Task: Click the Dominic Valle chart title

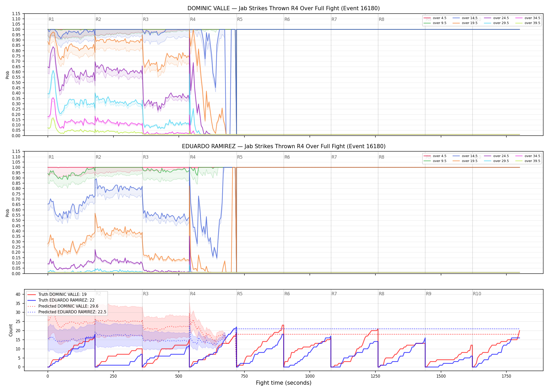Action: 284,8
